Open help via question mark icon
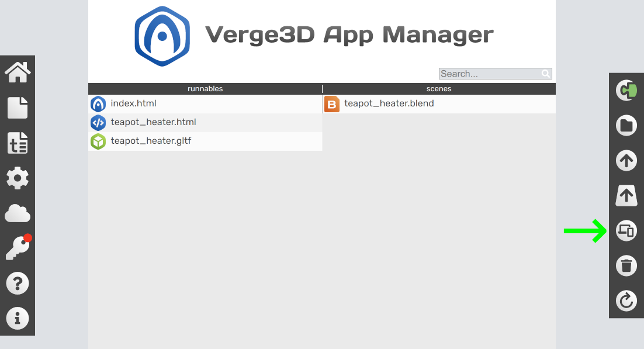Image resolution: width=644 pixels, height=349 pixels. click(18, 283)
